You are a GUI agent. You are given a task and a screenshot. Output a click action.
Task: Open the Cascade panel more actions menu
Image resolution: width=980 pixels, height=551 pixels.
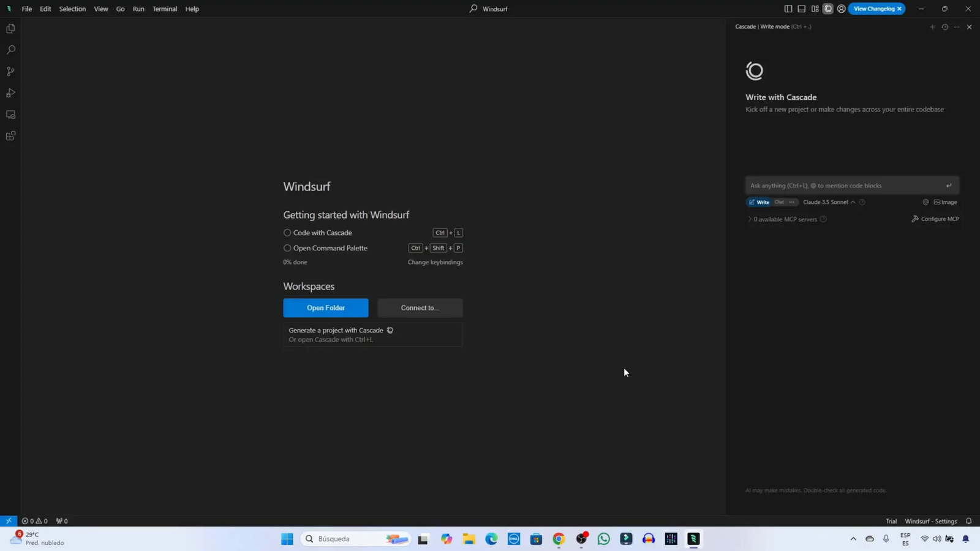(957, 27)
